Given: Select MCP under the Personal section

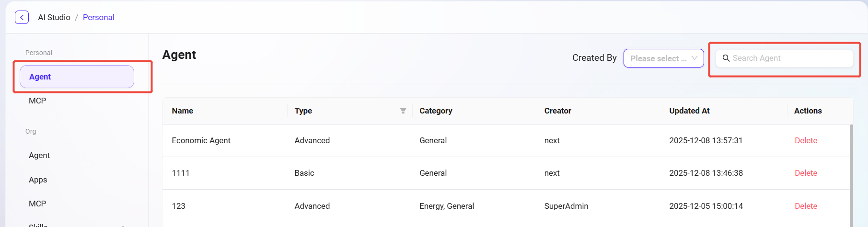Looking at the screenshot, I should point(37,101).
